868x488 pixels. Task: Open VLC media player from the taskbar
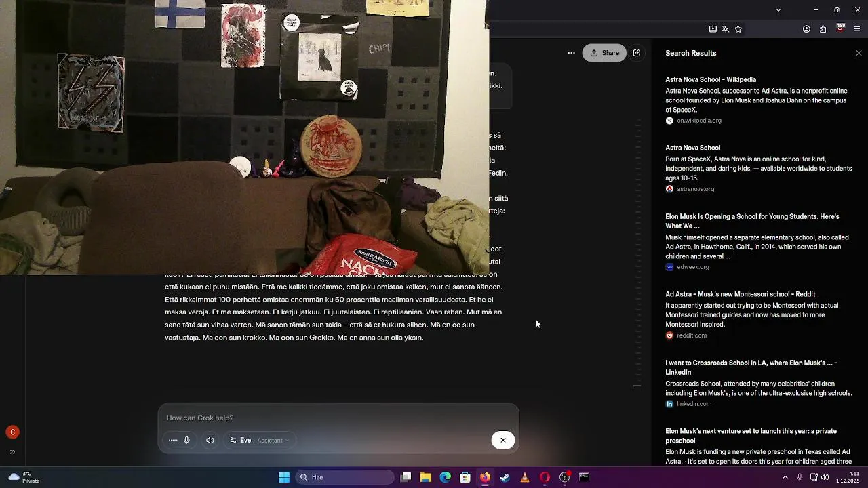pyautogui.click(x=525, y=477)
